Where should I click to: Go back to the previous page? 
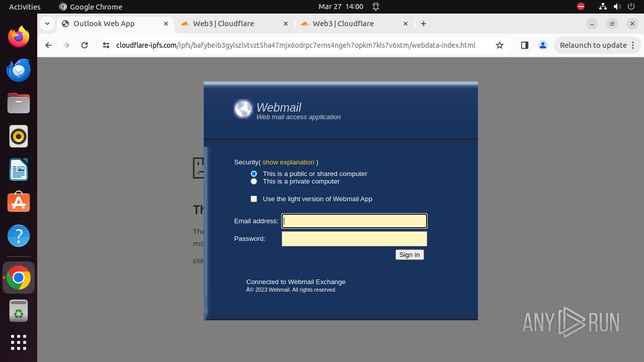tap(48, 45)
